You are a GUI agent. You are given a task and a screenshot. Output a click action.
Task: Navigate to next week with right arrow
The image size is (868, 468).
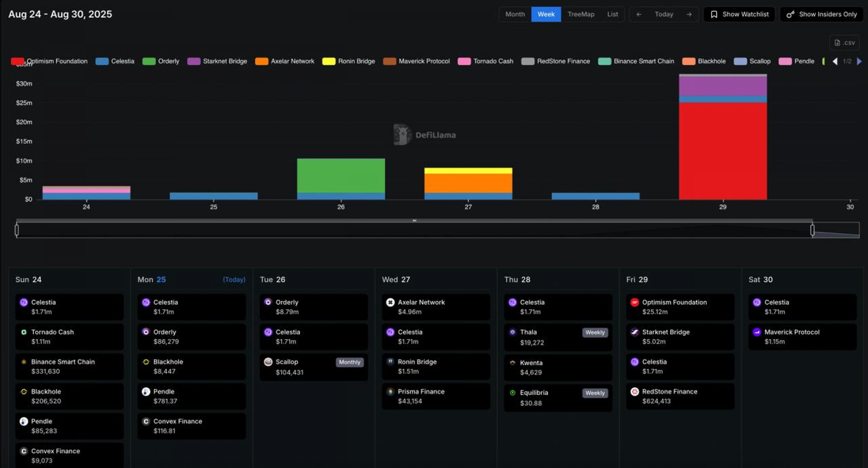[689, 14]
